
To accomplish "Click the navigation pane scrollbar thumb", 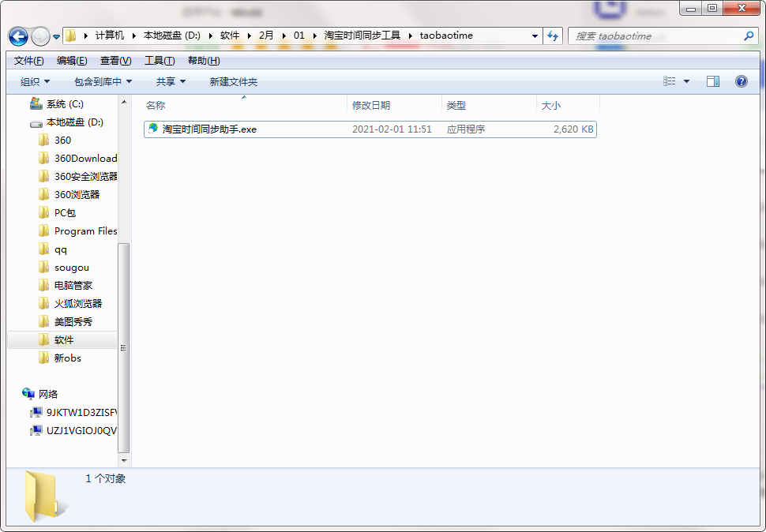I will [124, 348].
